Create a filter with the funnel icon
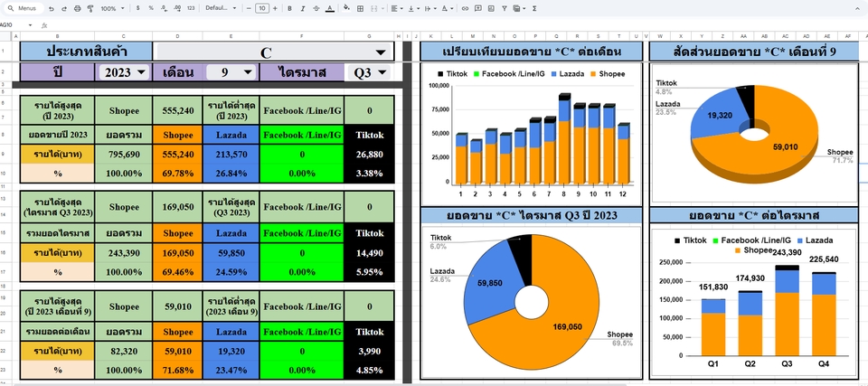Screen dimensions: 868x386 coord(504,8)
